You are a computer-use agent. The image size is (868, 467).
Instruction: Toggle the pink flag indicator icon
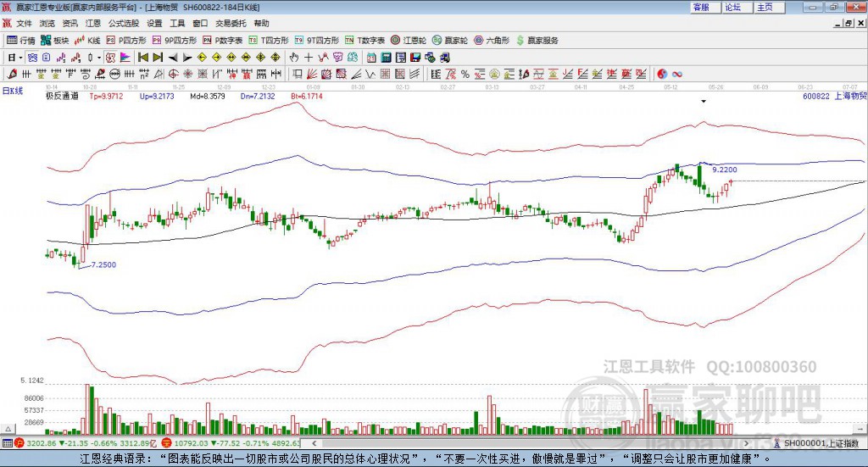point(125,58)
